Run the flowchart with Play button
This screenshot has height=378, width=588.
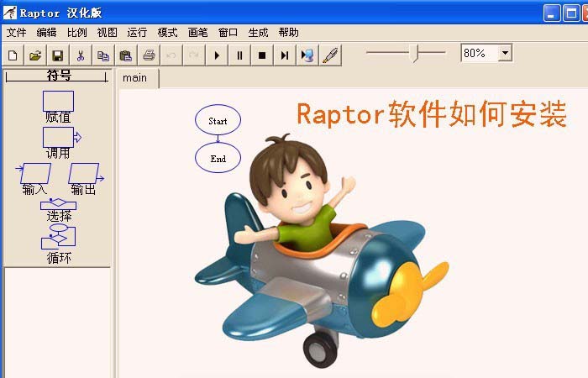click(217, 55)
